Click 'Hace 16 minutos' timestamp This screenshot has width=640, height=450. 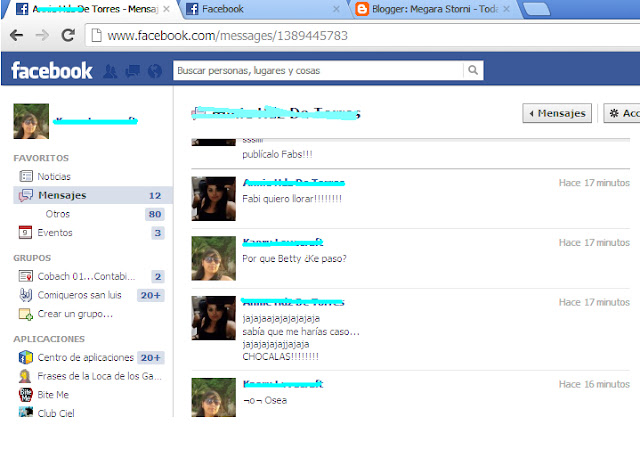pos(594,384)
